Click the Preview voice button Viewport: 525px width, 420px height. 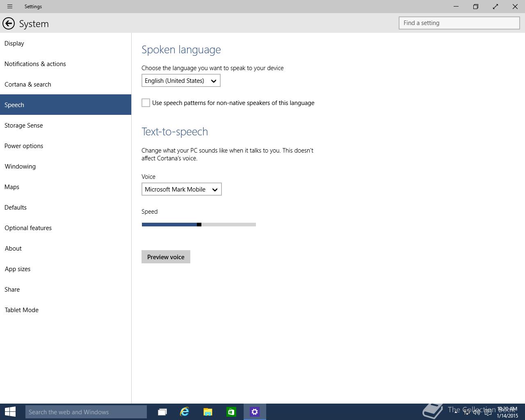coord(166,257)
